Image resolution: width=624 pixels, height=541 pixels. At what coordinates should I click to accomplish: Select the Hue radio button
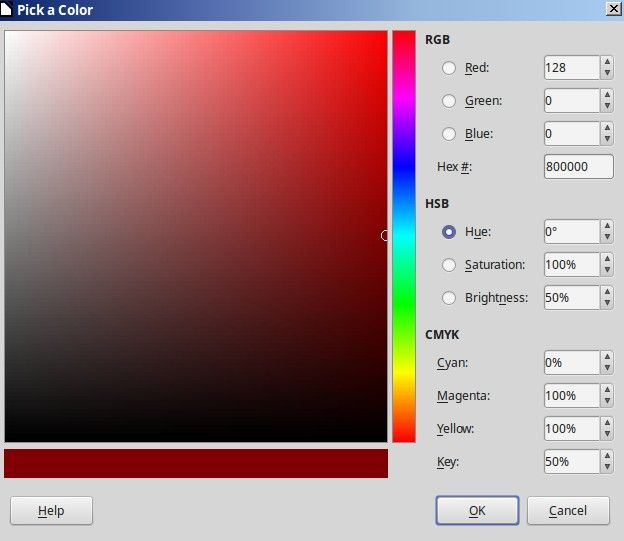(x=448, y=232)
